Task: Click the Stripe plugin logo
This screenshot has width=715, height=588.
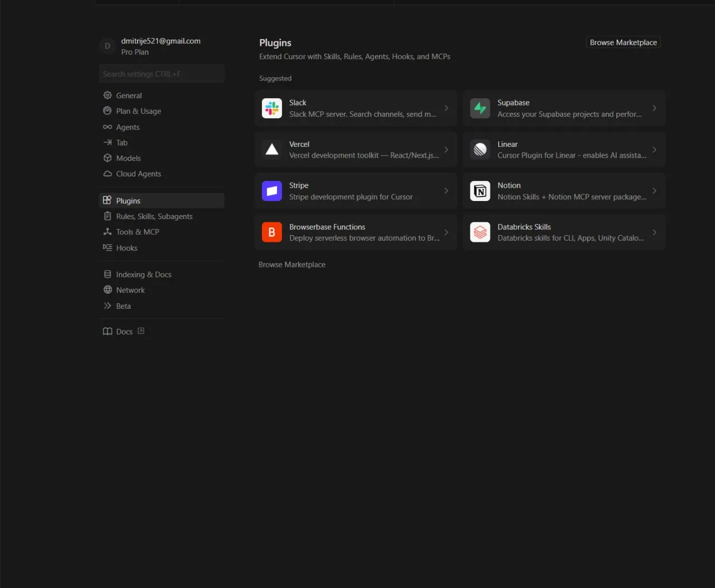Action: point(272,191)
